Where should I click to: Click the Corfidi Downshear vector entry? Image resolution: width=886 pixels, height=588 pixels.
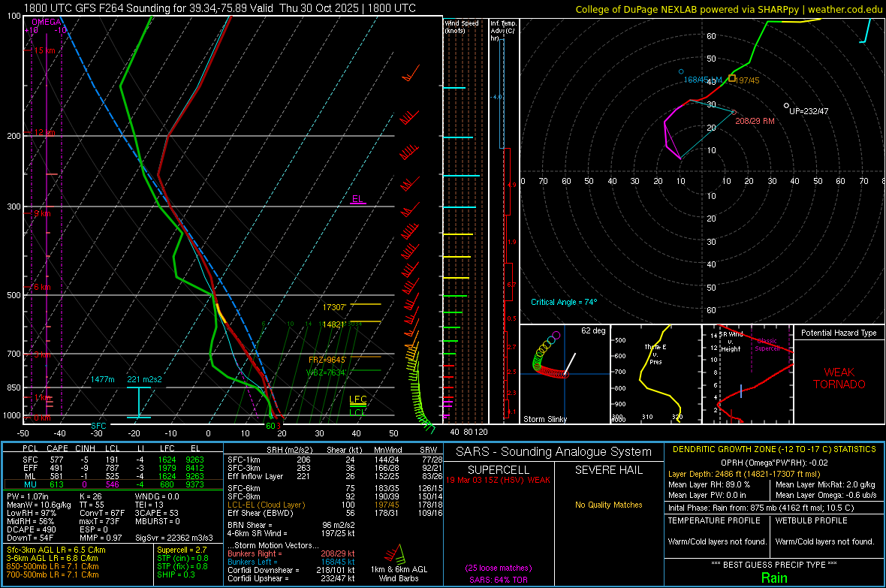click(291, 570)
